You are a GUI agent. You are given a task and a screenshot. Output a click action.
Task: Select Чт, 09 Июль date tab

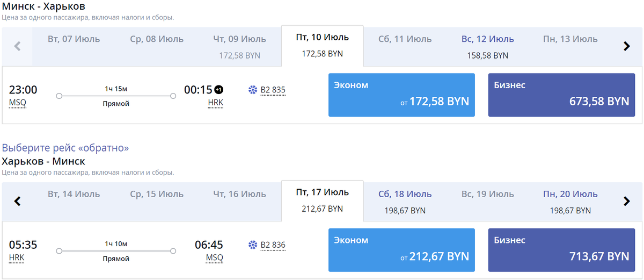coord(239,46)
